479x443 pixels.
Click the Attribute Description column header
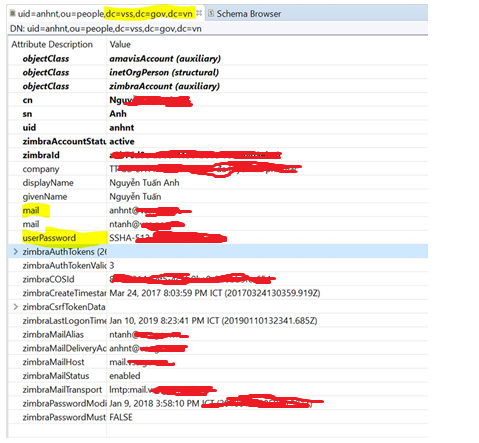pos(52,44)
